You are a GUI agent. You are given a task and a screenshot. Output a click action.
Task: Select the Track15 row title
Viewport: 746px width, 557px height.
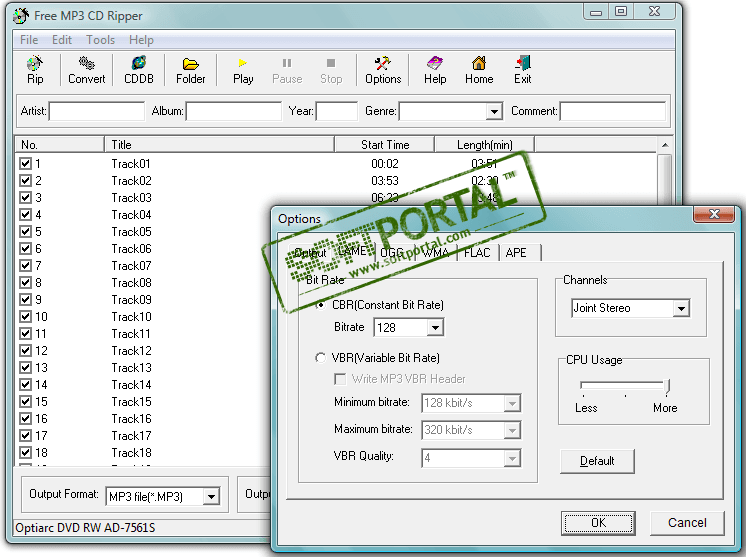(131, 401)
